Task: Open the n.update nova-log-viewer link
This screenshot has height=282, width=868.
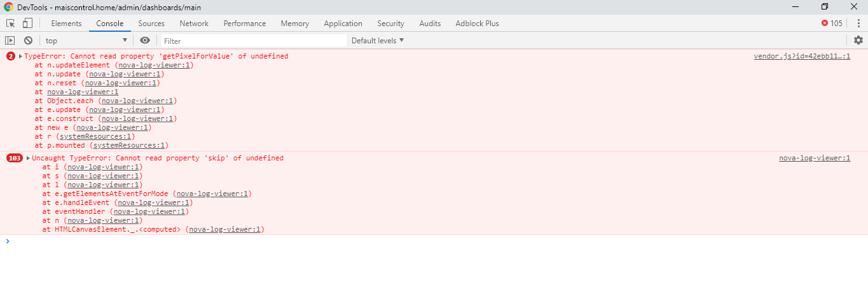Action: point(125,74)
